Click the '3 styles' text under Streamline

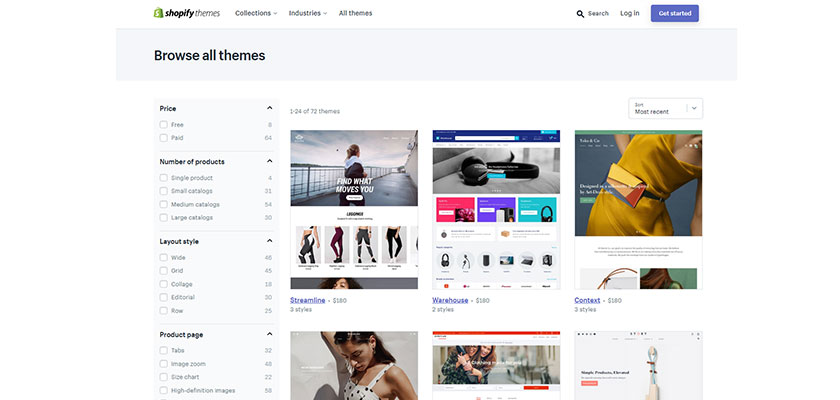[301, 310]
